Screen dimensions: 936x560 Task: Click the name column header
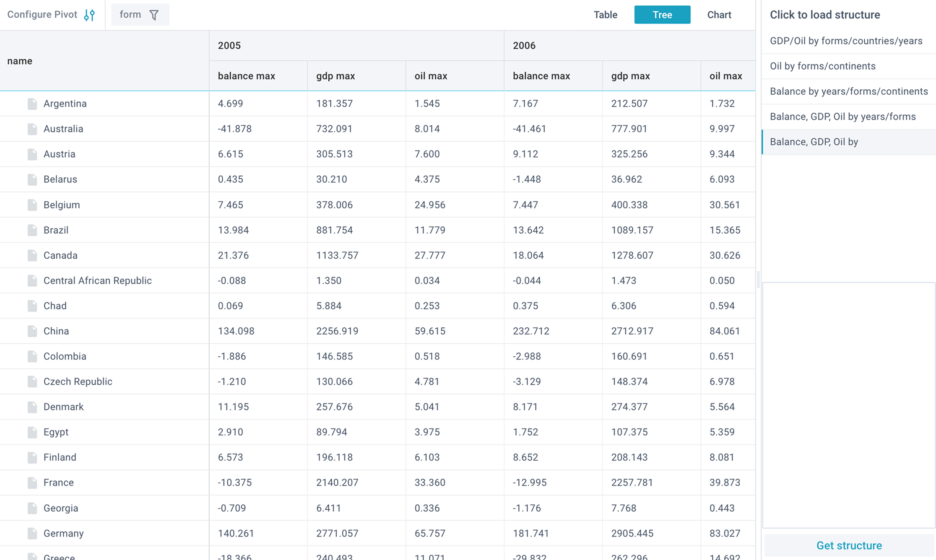(x=104, y=61)
